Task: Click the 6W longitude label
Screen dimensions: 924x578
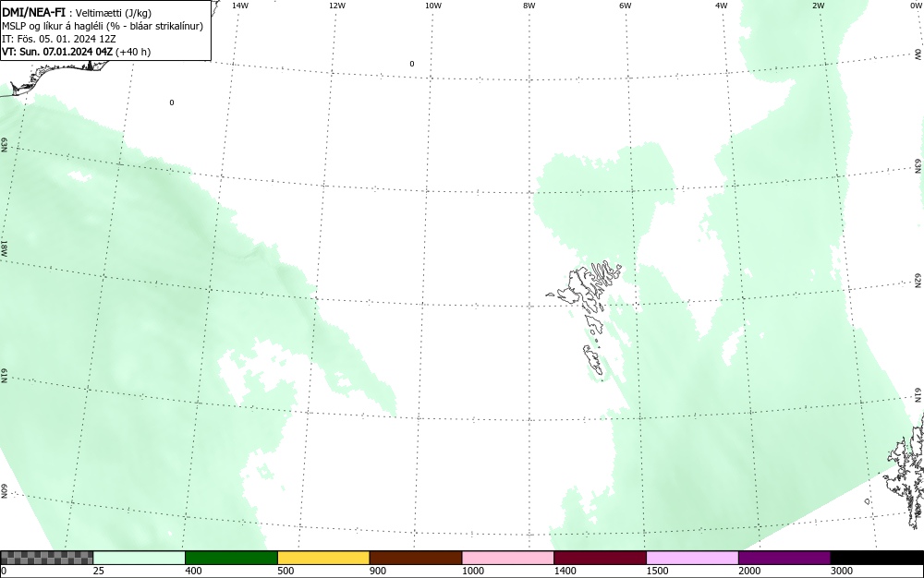Action: coord(626,6)
